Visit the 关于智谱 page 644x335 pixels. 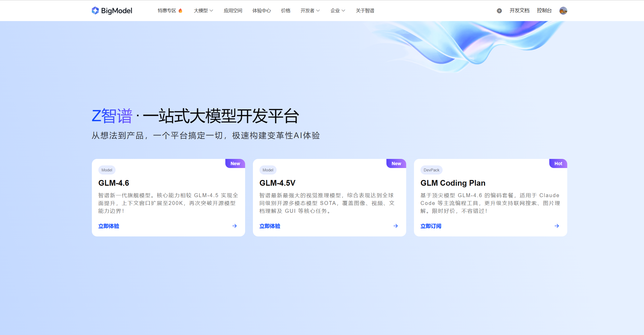(x=365, y=11)
